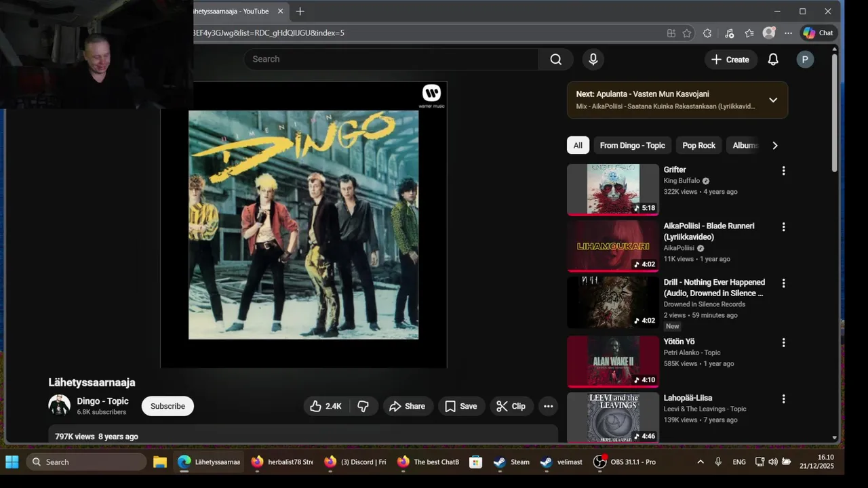Screen dimensions: 868x488
Task: Open ENG language switcher
Action: [x=739, y=462]
